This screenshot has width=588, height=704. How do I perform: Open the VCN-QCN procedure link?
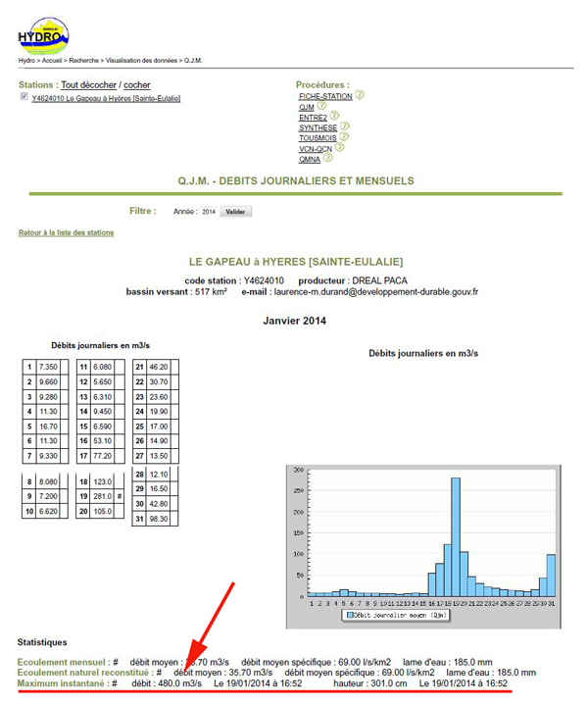(316, 149)
